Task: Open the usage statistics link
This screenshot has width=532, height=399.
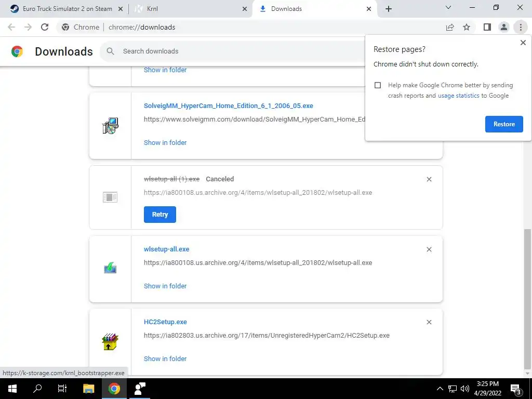Action: [x=458, y=96]
